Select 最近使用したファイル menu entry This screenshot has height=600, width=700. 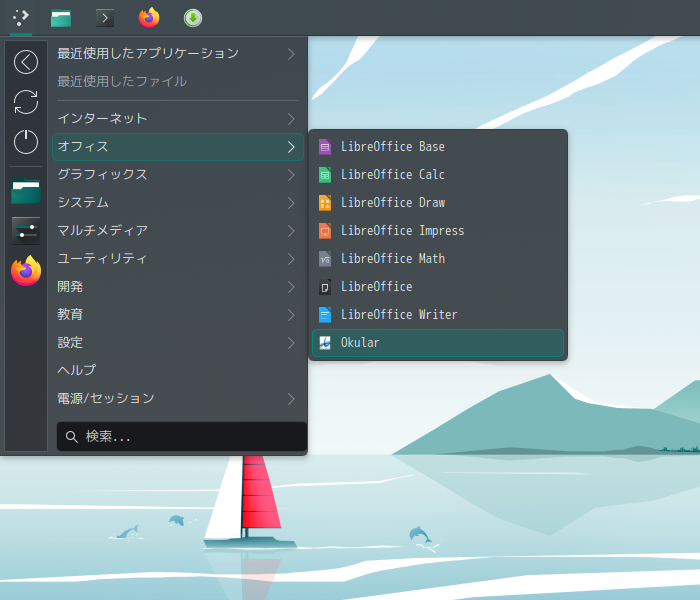[178, 81]
